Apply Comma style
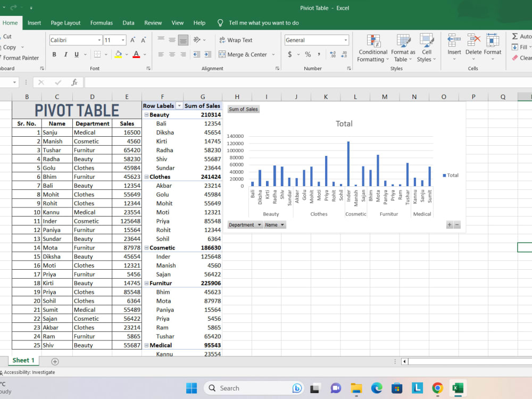The image size is (532, 399). [319, 54]
